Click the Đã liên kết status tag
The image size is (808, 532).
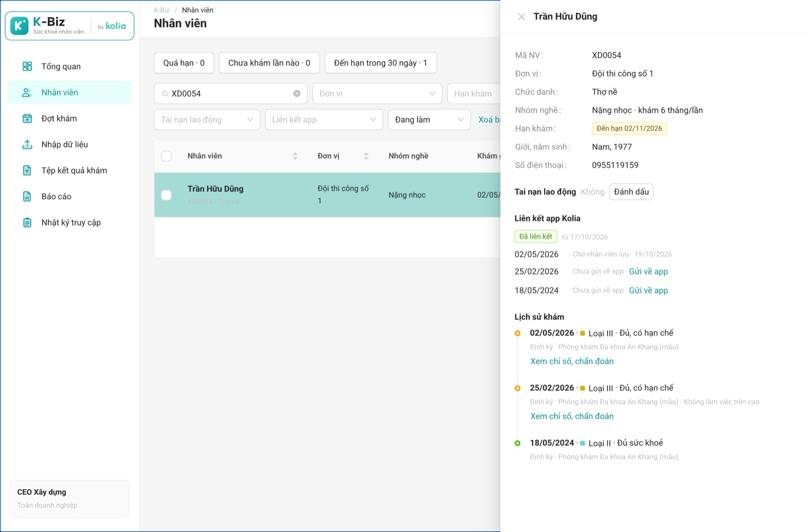(x=536, y=236)
